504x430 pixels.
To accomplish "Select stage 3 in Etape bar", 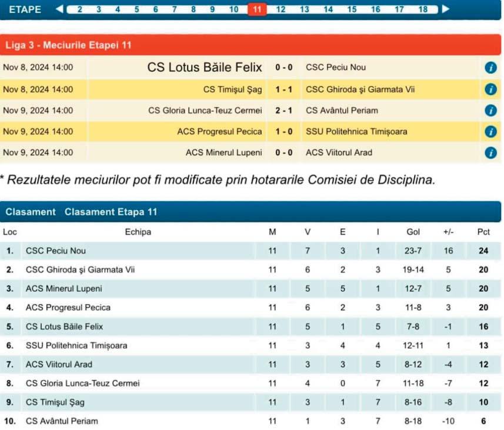I will coord(99,9).
